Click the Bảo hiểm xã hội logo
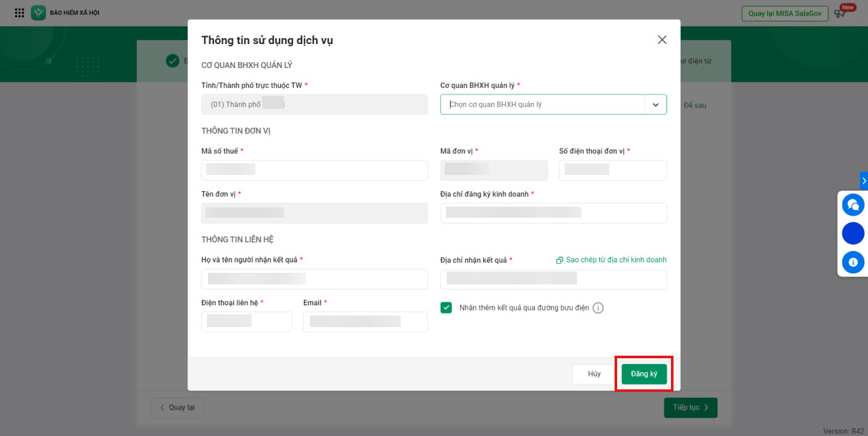This screenshot has height=436, width=868. coord(39,13)
